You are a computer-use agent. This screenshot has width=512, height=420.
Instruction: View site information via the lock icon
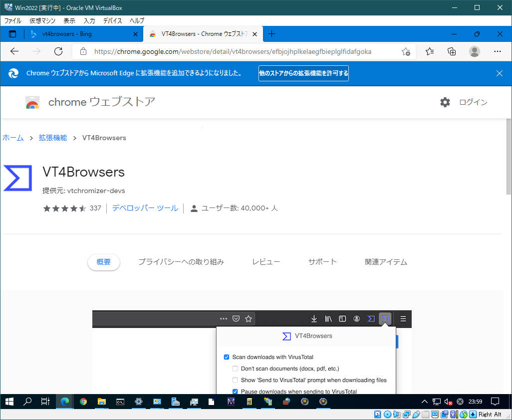[83, 51]
